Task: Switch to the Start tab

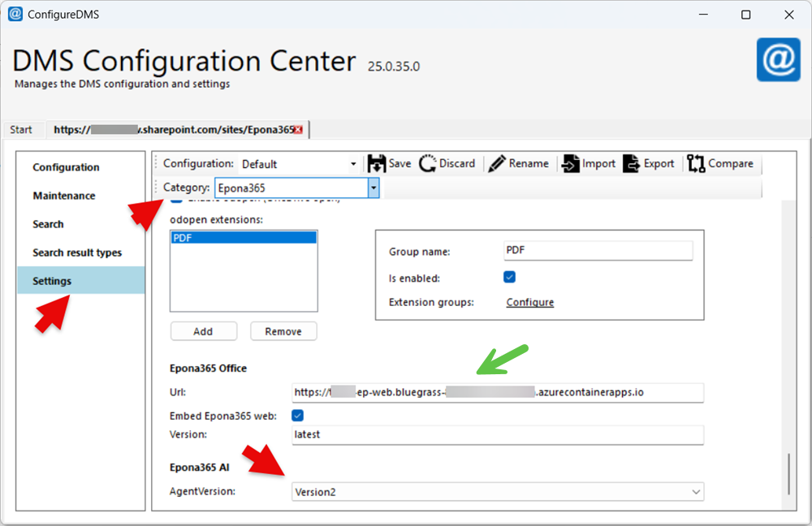Action: coord(21,130)
